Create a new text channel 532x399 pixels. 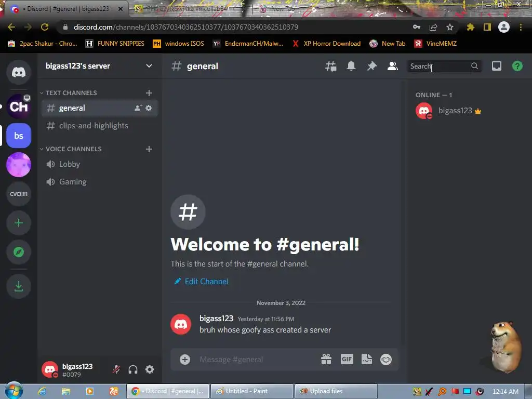pos(149,93)
